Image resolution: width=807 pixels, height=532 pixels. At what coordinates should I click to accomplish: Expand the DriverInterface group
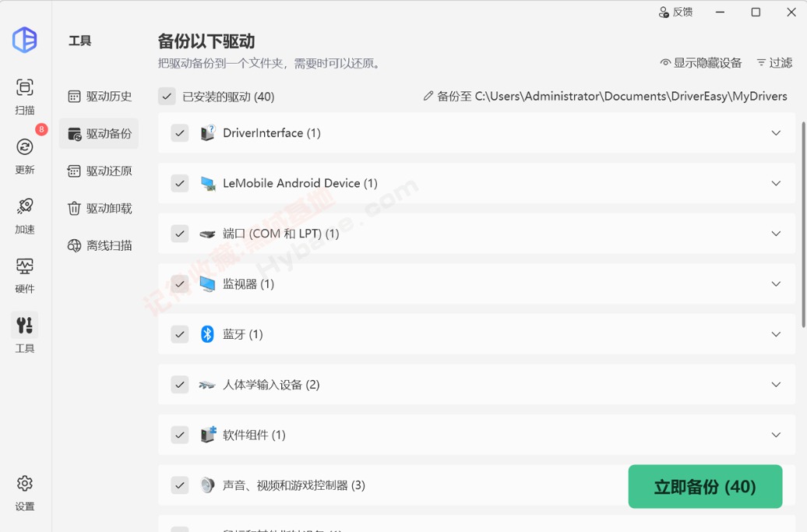coord(776,133)
